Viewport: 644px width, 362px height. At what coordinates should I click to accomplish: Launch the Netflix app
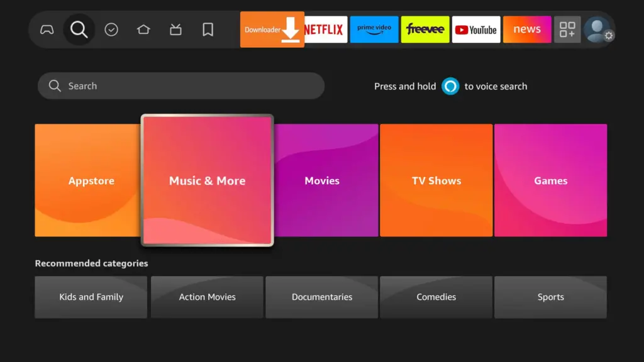pos(324,30)
